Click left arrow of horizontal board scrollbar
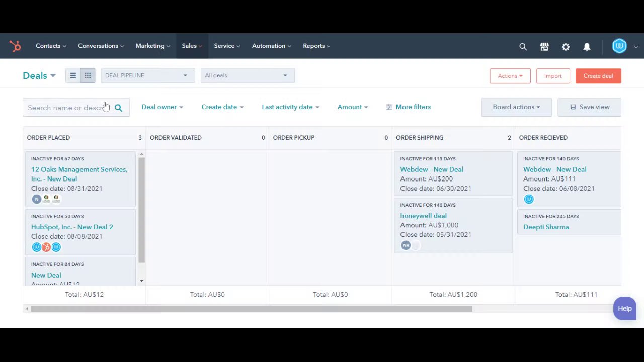The image size is (644, 362). 27,309
